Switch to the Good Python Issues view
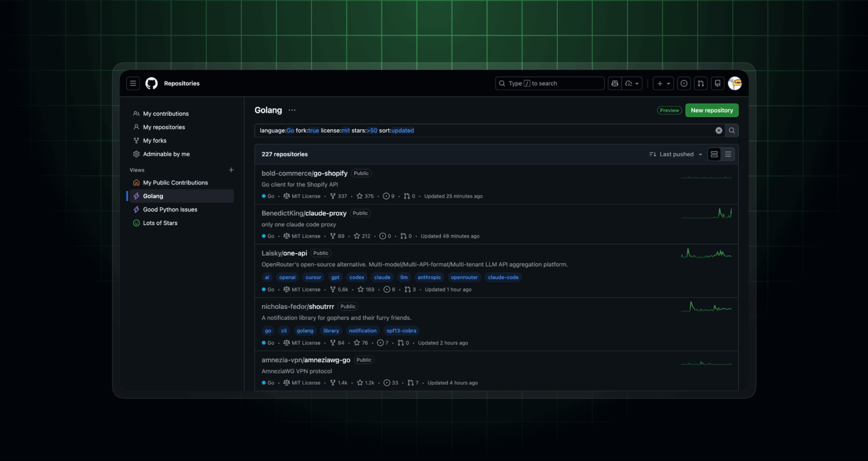The width and height of the screenshot is (868, 461). [x=170, y=209]
